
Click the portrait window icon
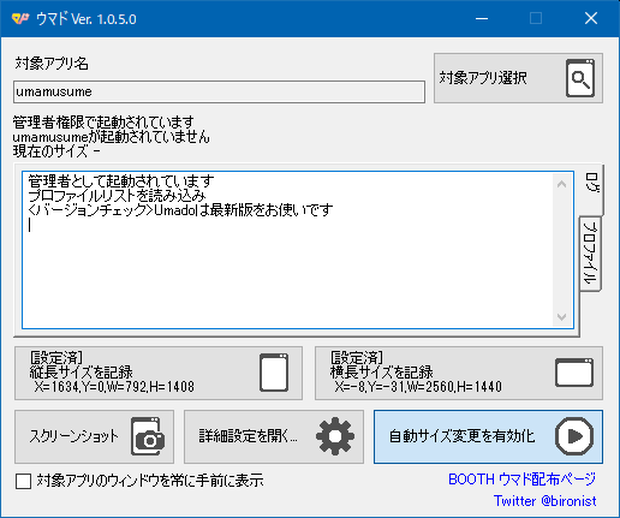tap(274, 372)
